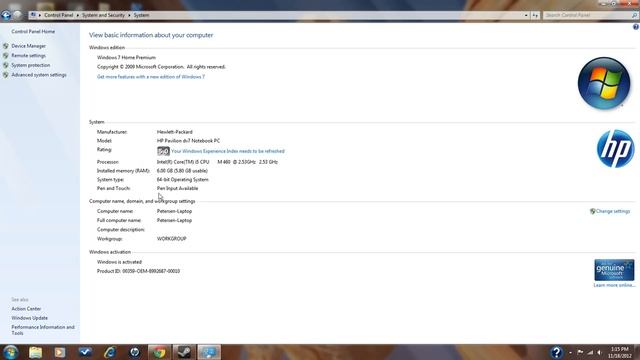Switch to Steam in the taskbar
The width and height of the screenshot is (640, 360).
pyautogui.click(x=184, y=352)
